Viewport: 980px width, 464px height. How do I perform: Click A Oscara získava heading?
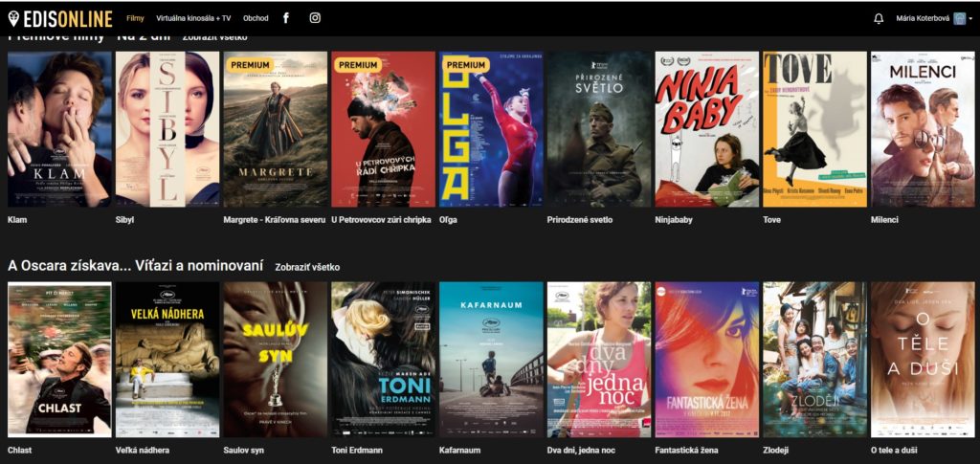point(135,265)
